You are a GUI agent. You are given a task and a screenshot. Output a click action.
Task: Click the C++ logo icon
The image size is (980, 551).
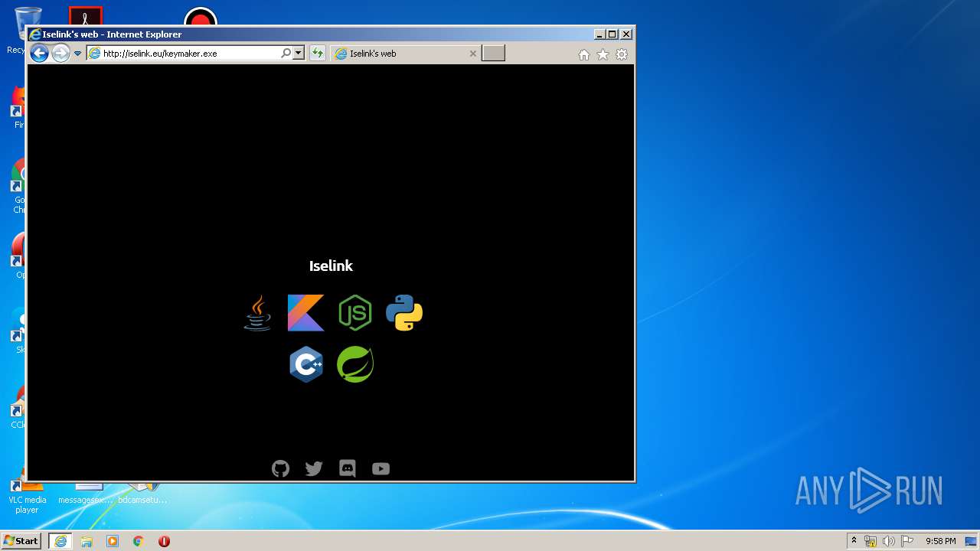[306, 364]
